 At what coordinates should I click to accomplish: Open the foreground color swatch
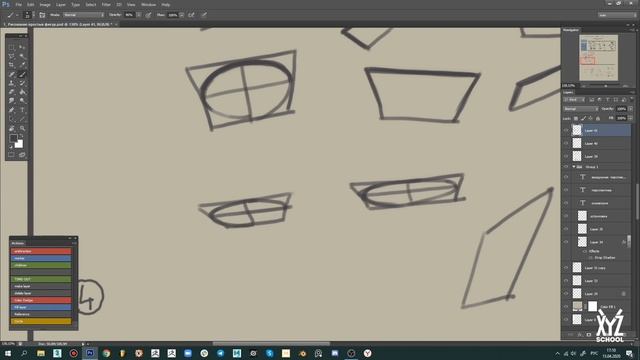pos(13,138)
